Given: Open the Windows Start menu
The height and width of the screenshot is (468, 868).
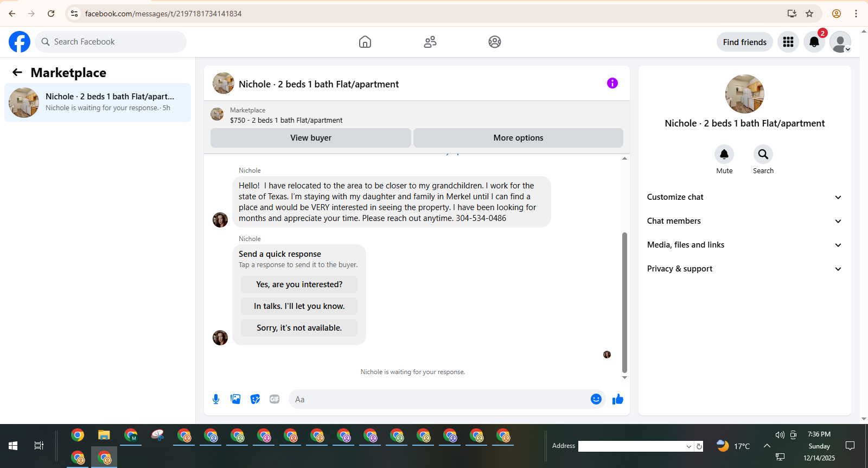Looking at the screenshot, I should pyautogui.click(x=13, y=446).
